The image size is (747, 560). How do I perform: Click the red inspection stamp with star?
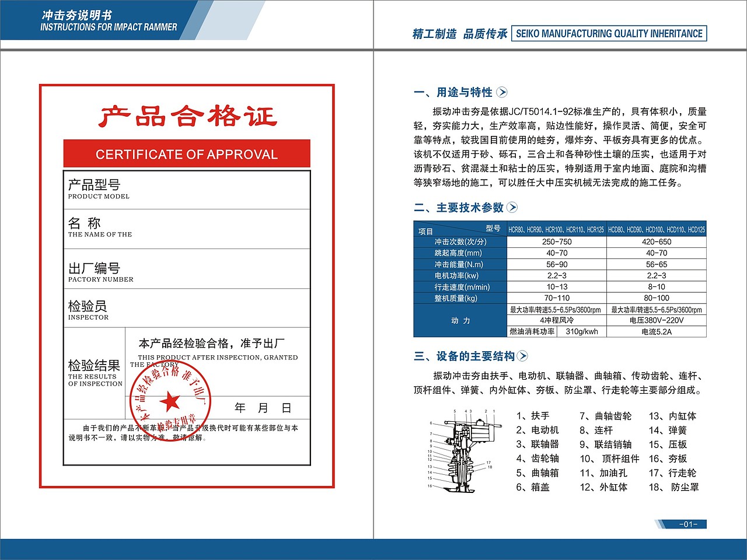pyautogui.click(x=169, y=402)
